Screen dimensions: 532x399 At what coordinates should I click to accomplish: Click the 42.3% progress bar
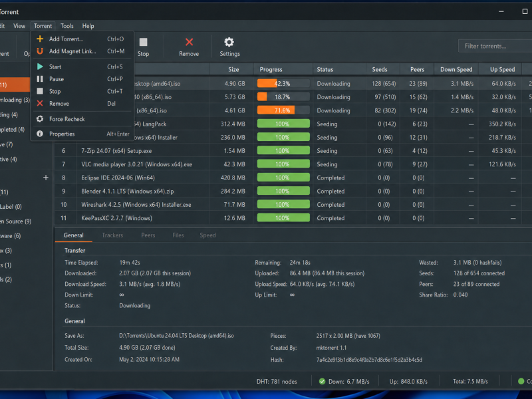coord(283,84)
